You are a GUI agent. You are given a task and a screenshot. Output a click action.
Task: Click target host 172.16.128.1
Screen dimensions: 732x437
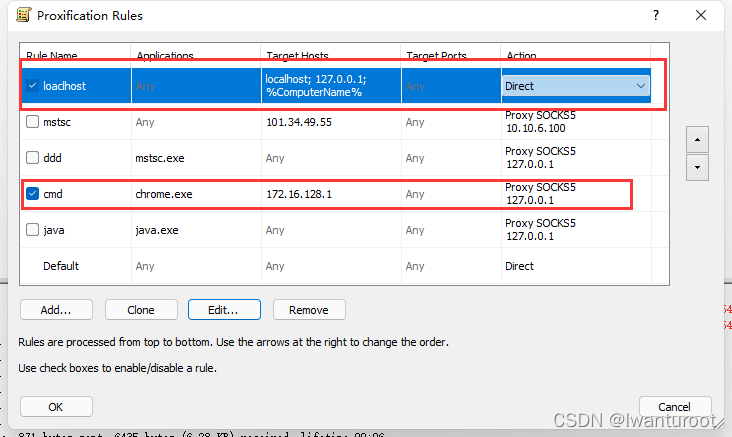pos(299,194)
